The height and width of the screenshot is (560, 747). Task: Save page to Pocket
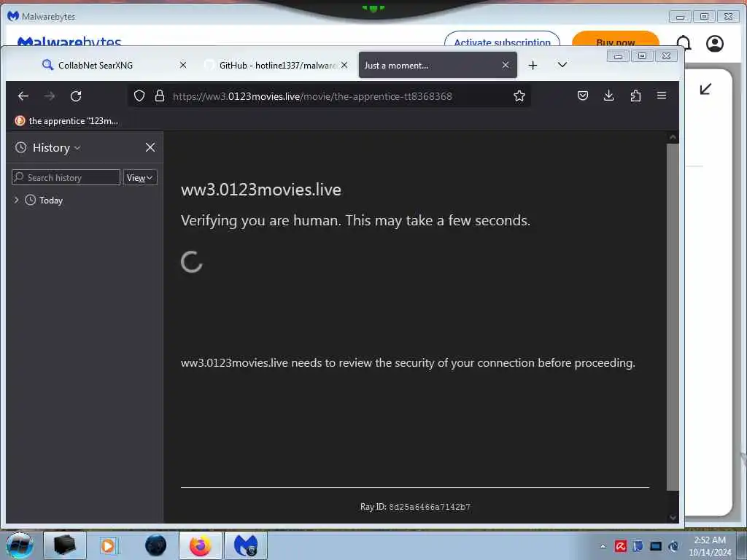click(x=583, y=96)
